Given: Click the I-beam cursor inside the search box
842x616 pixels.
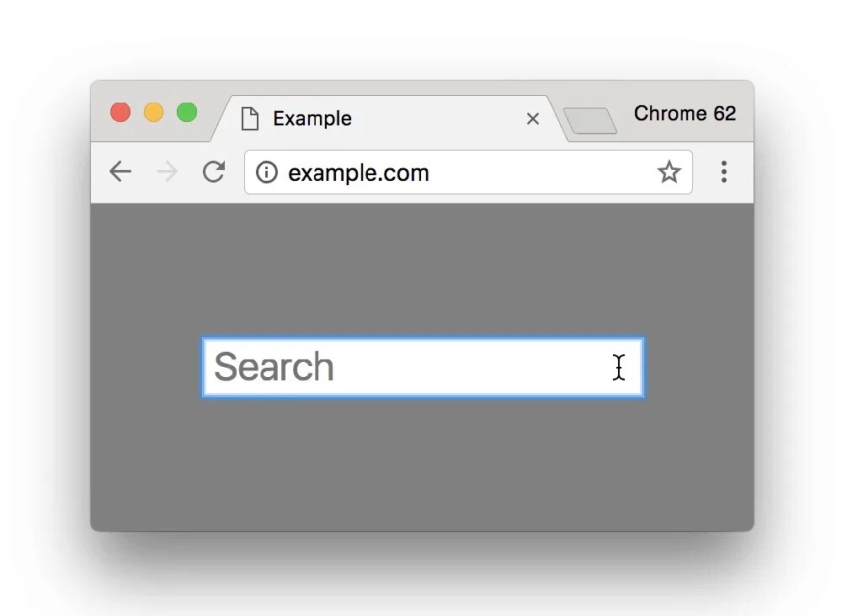Looking at the screenshot, I should 619,367.
